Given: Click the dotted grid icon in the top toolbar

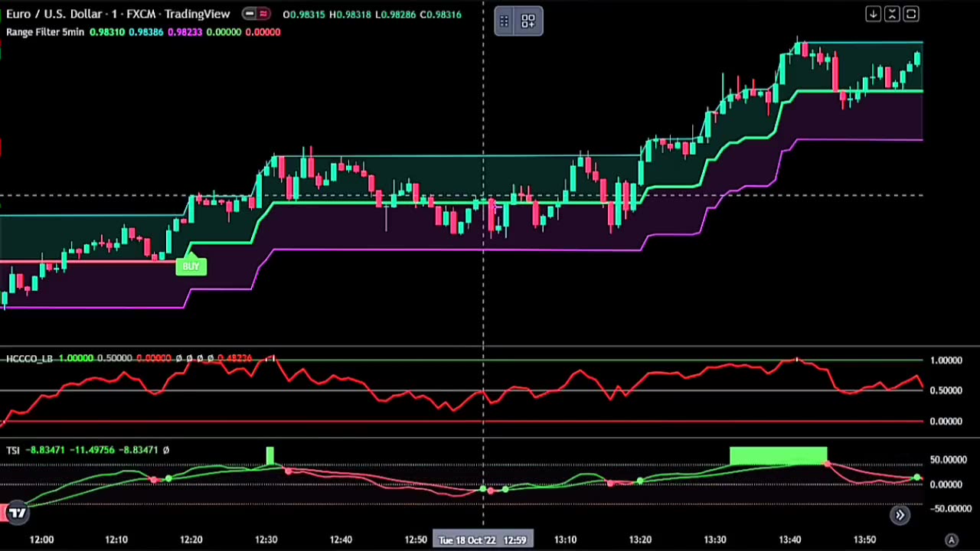Looking at the screenshot, I should click(505, 21).
